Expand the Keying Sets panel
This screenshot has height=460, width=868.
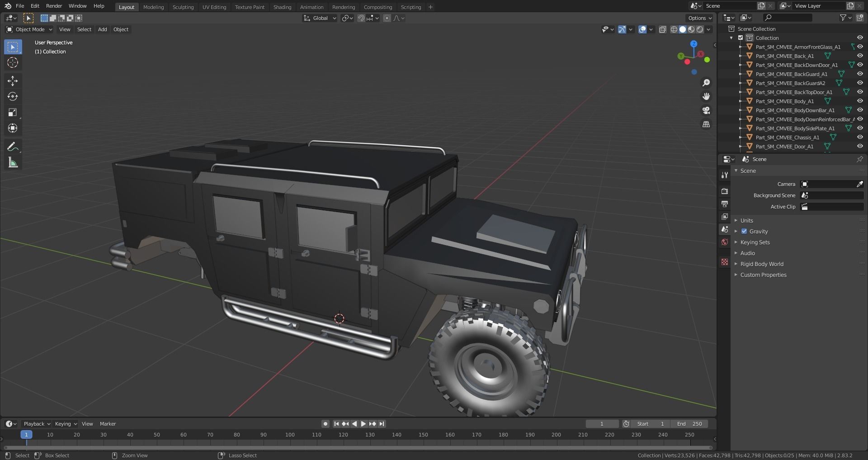755,242
